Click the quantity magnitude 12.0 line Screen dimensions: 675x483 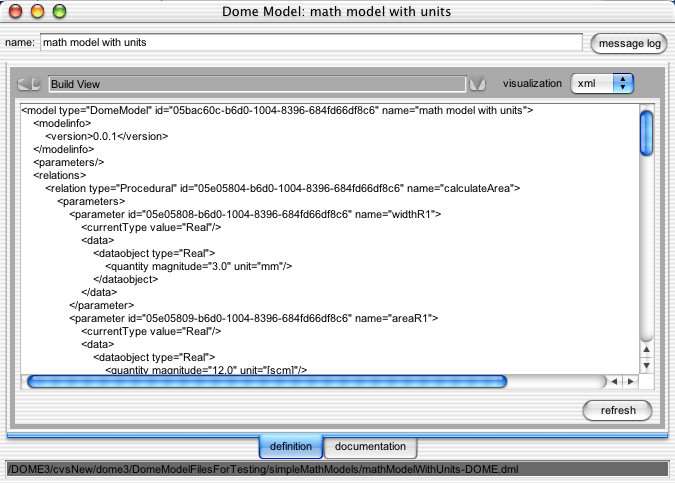tap(206, 370)
